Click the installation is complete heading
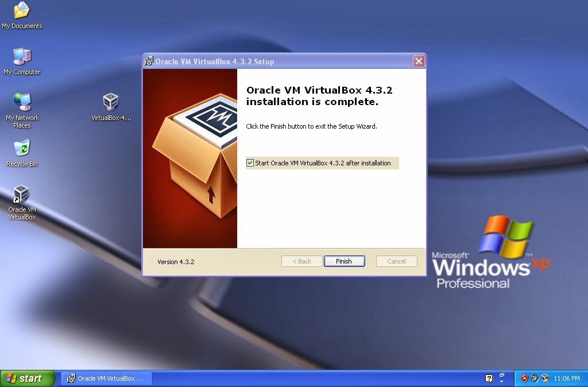The height and width of the screenshot is (387, 588). click(x=319, y=96)
